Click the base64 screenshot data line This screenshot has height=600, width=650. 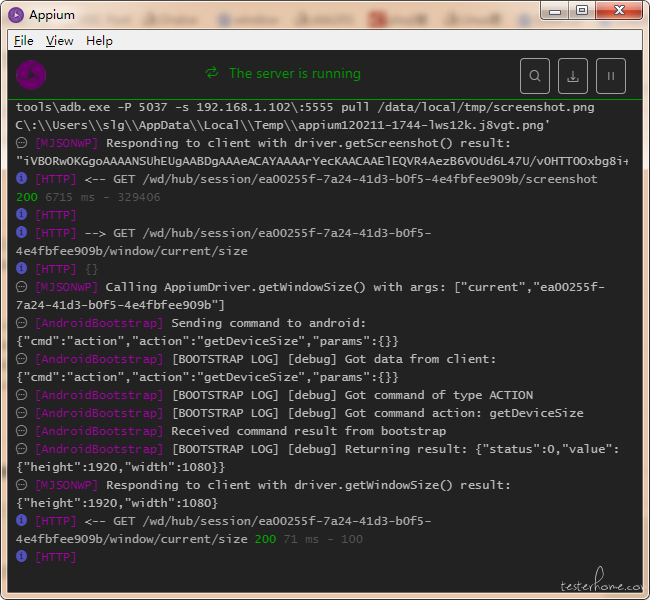[x=322, y=161]
